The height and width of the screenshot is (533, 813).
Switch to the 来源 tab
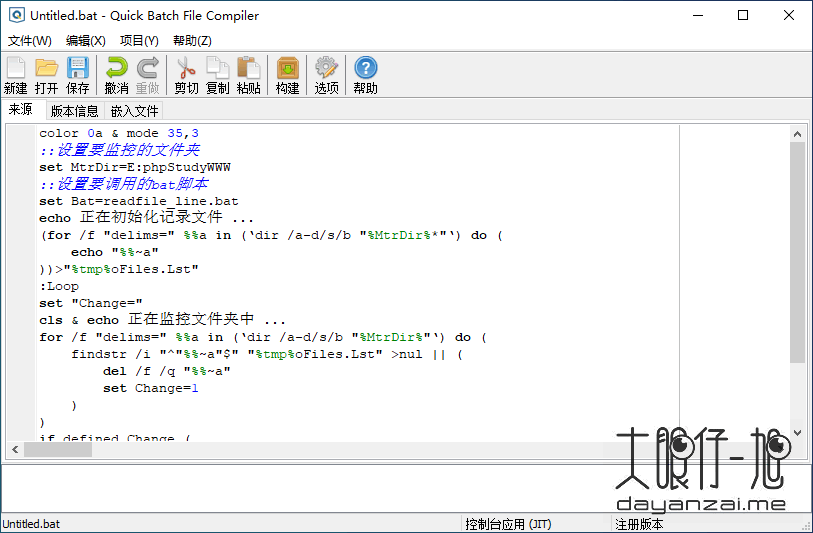(x=21, y=109)
